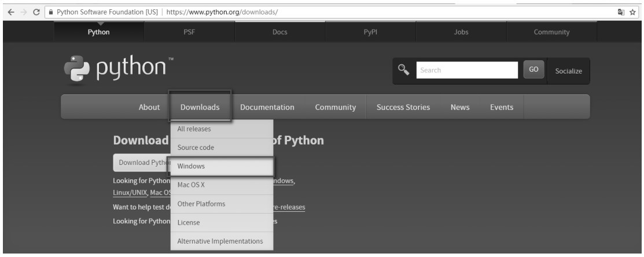Open the Jobs top tab
The height and width of the screenshot is (257, 644).
click(461, 32)
